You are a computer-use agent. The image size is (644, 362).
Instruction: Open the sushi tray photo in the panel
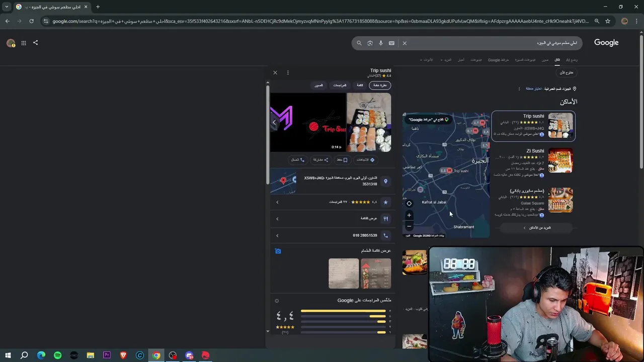[369, 122]
